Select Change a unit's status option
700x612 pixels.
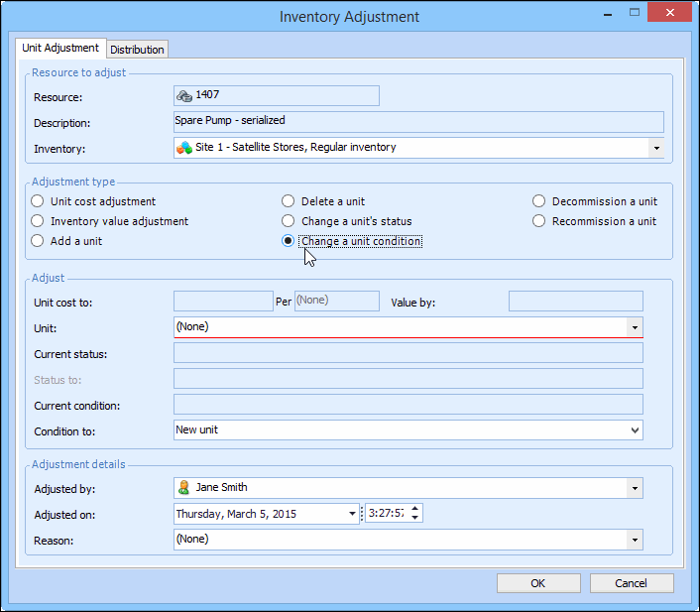point(289,221)
